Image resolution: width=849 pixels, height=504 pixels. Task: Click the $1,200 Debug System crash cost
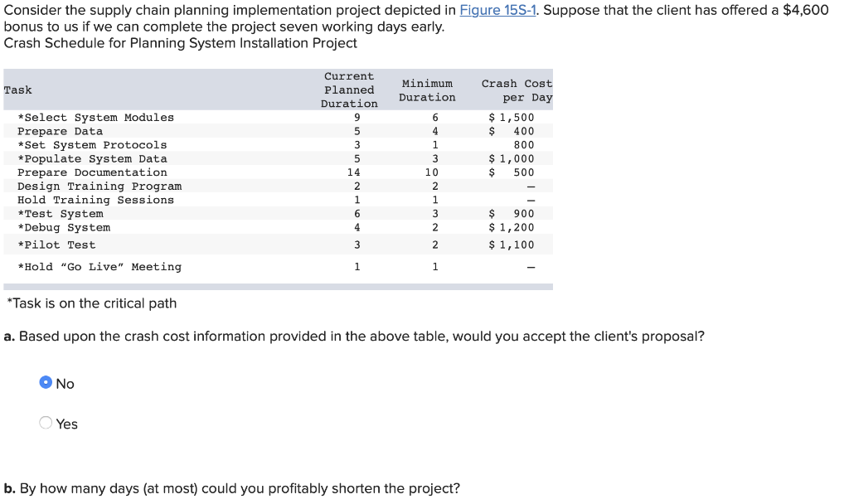point(511,227)
